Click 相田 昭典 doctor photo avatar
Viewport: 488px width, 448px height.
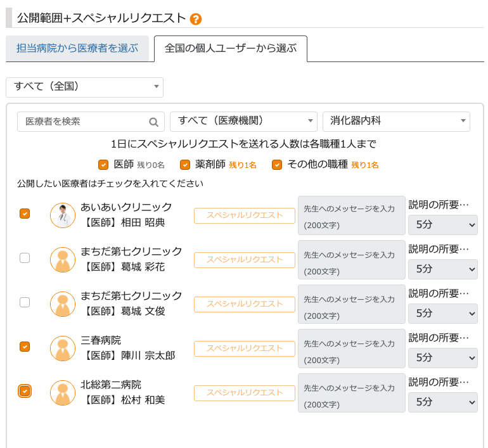(63, 215)
